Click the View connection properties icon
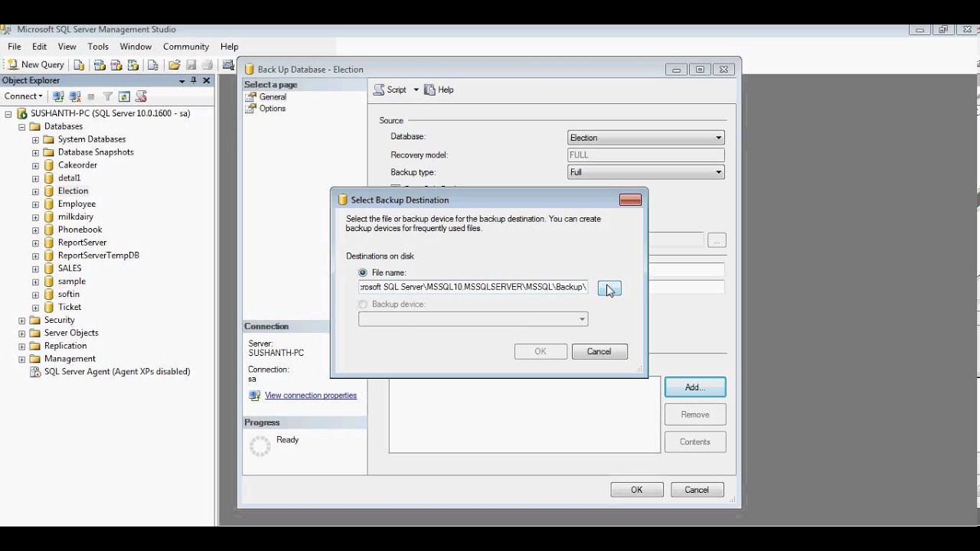Viewport: 980px width, 551px height. [255, 396]
